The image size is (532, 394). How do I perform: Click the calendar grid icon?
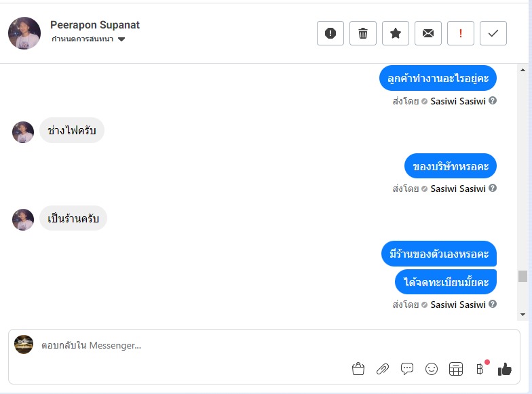point(456,369)
